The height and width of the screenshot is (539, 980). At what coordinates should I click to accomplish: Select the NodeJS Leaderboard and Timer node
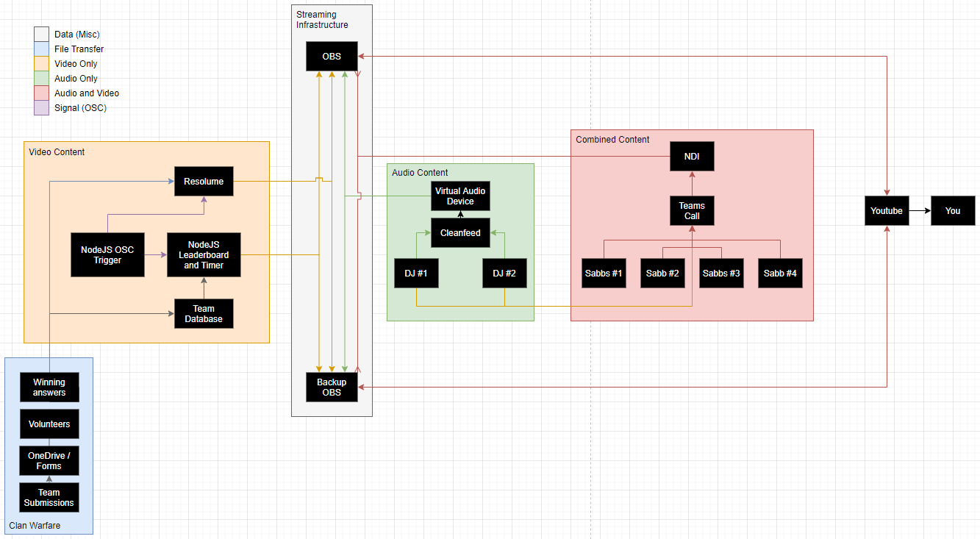(x=204, y=255)
